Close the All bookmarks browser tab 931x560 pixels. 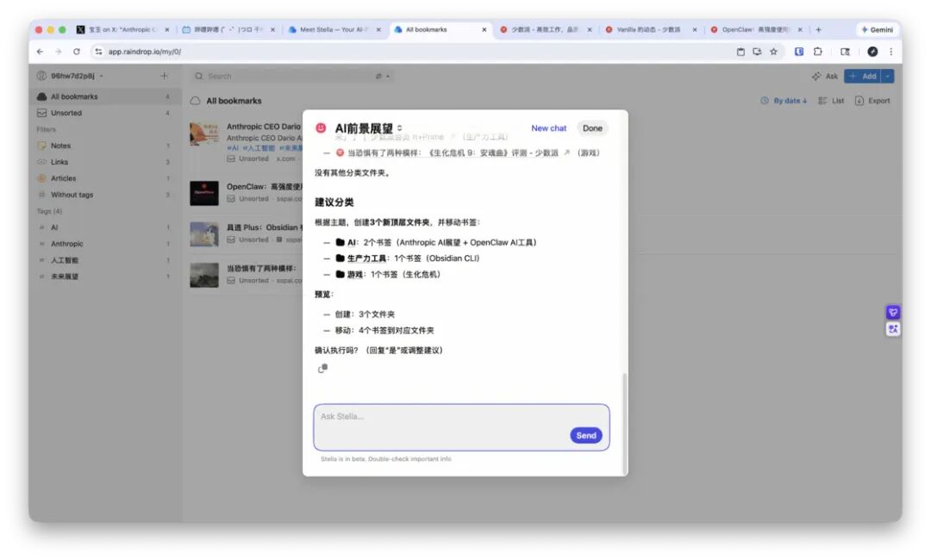click(484, 29)
